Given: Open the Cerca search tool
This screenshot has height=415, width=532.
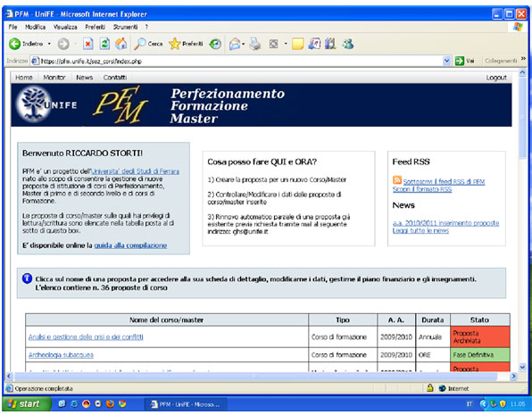Looking at the screenshot, I should click(x=148, y=44).
